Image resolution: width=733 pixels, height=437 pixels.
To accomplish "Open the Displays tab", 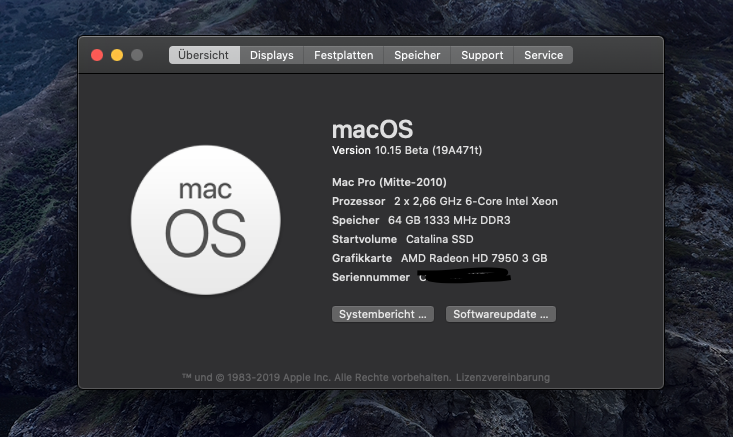I will pyautogui.click(x=272, y=55).
